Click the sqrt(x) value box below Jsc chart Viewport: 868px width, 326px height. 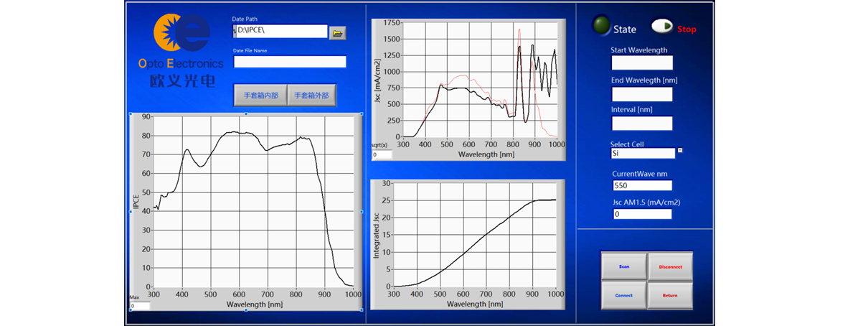click(382, 154)
